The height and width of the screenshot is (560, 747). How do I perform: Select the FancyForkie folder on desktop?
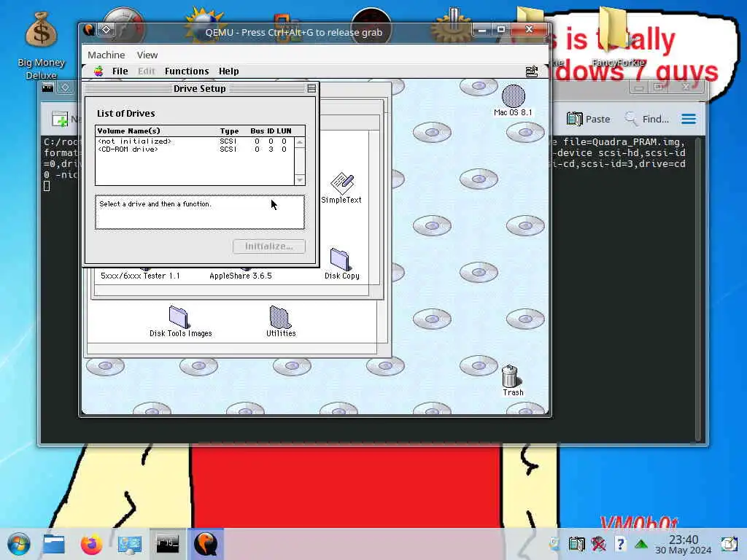coord(618,37)
